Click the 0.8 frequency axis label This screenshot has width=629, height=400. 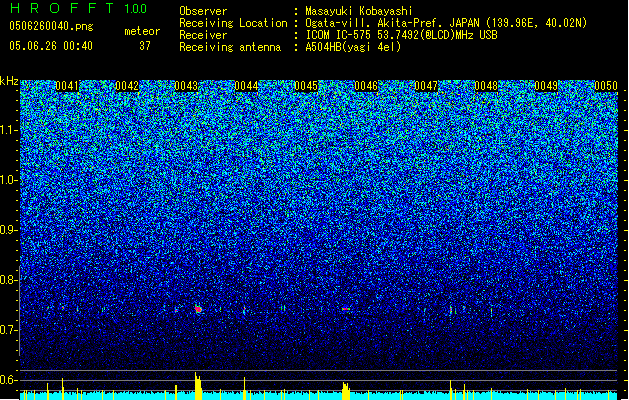9,280
